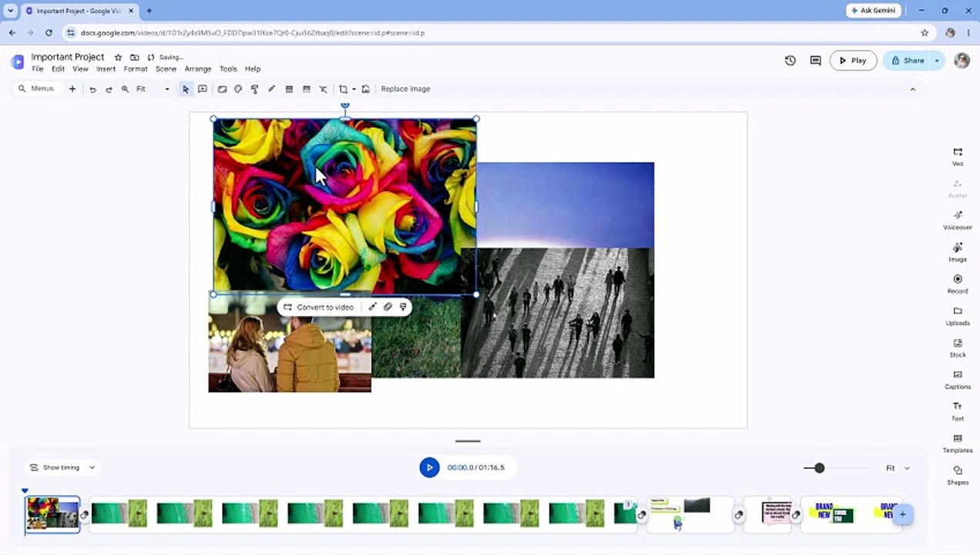980x555 pixels.
Task: Add a scene with timeline plus button
Action: 902,514
